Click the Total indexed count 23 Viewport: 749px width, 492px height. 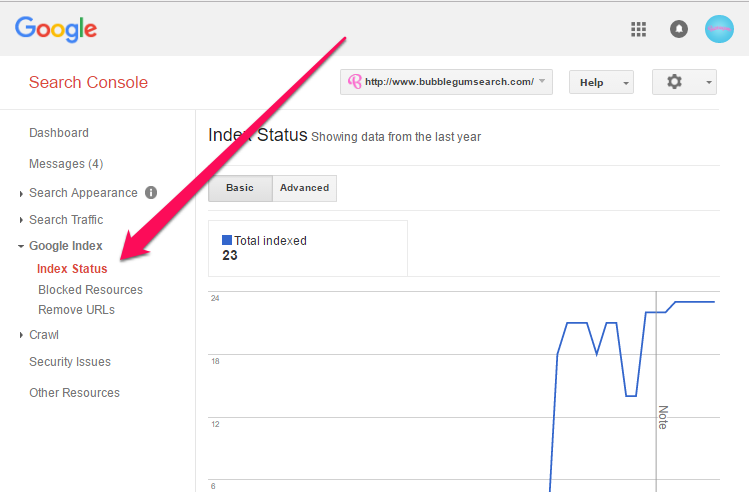[x=230, y=256]
